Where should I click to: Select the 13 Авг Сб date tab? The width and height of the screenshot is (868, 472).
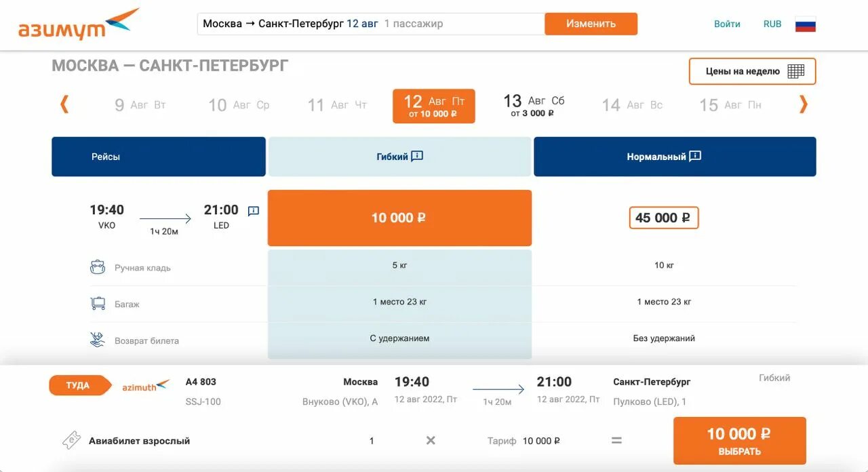pyautogui.click(x=534, y=106)
